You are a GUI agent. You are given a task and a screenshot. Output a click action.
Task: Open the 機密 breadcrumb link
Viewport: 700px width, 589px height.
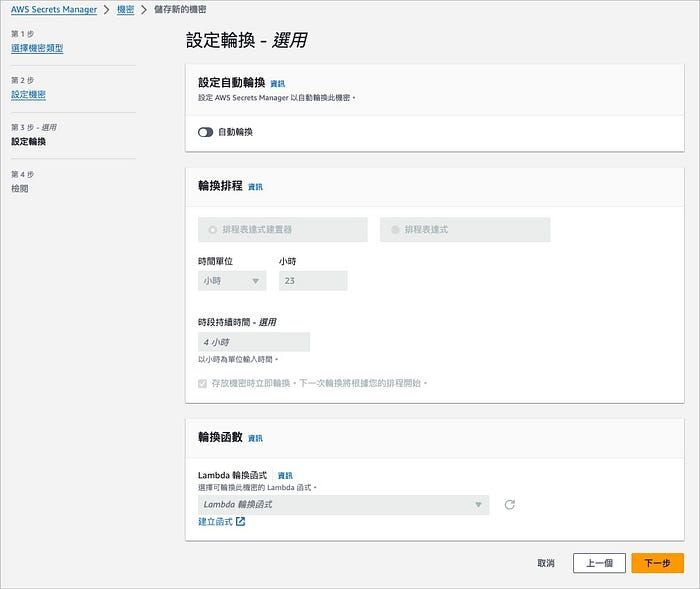(125, 9)
